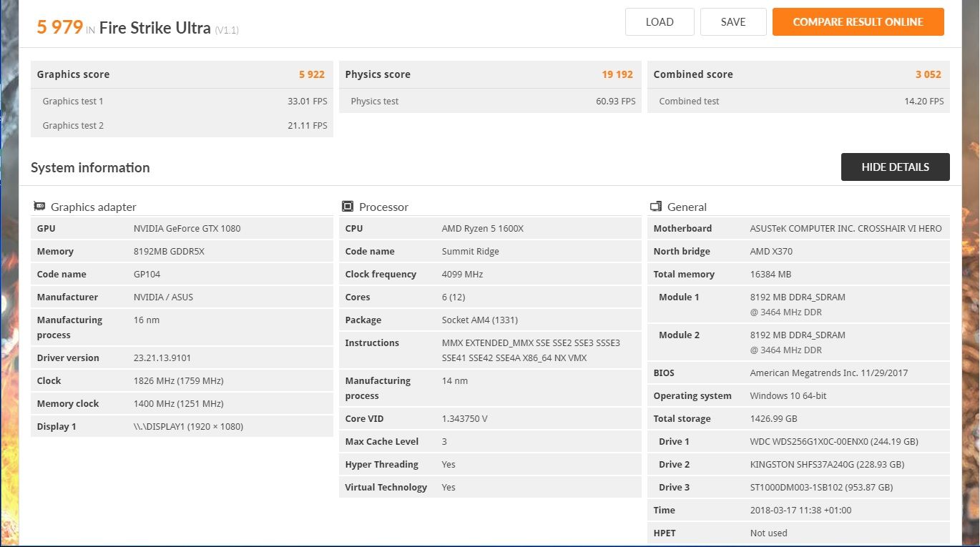Select north bridge AMD X370

click(771, 252)
